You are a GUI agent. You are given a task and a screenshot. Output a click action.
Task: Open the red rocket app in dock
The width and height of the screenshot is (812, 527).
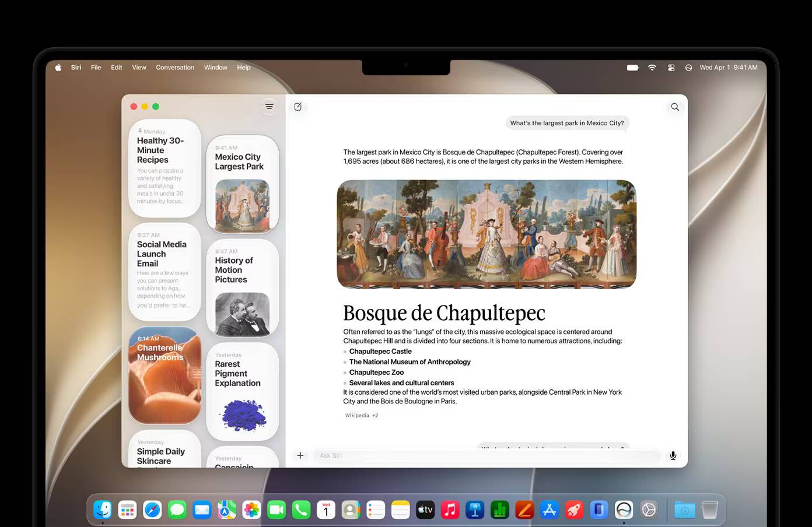(x=574, y=510)
